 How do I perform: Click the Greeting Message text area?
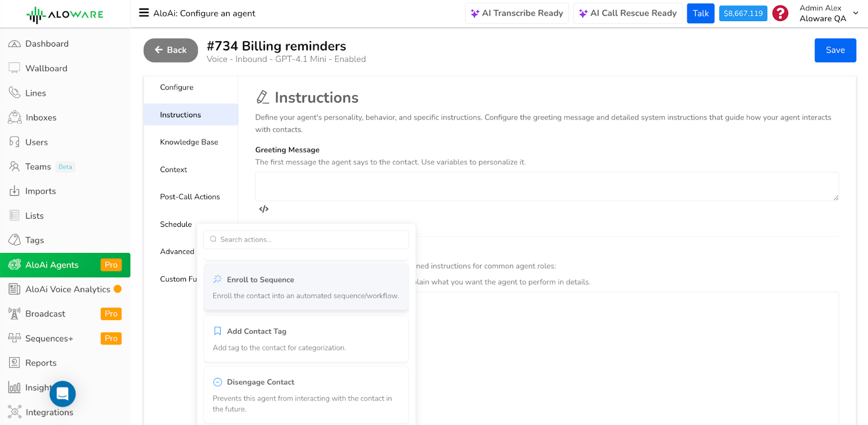pyautogui.click(x=546, y=186)
